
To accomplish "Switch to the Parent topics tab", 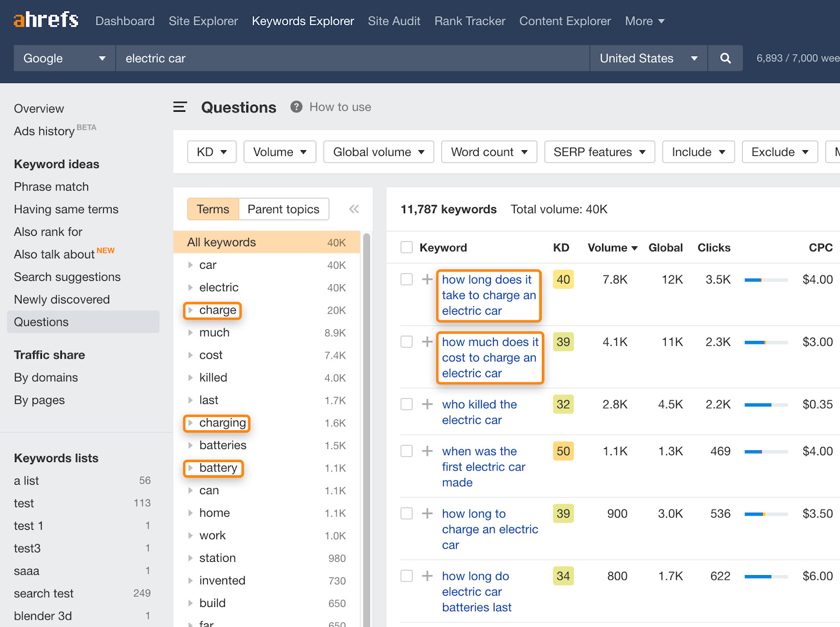I will tap(283, 209).
